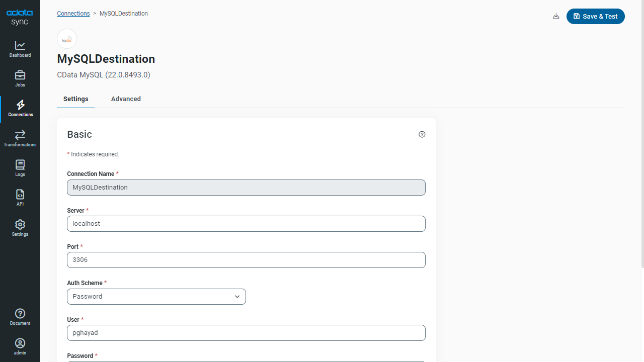Click the User field containing pghayad
The image size is (644, 362).
click(246, 333)
